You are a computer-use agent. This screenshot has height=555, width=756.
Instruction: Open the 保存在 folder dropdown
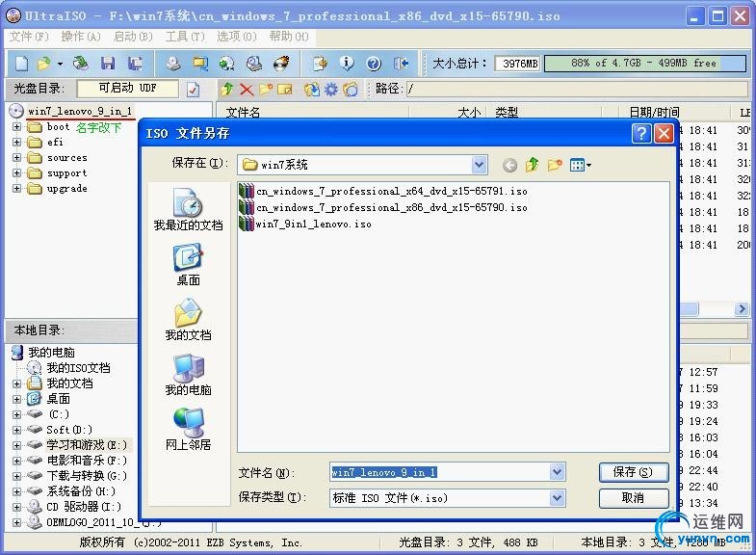[479, 165]
